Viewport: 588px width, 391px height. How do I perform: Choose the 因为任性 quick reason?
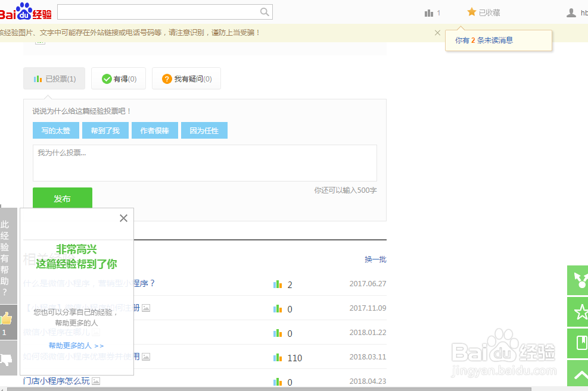204,130
